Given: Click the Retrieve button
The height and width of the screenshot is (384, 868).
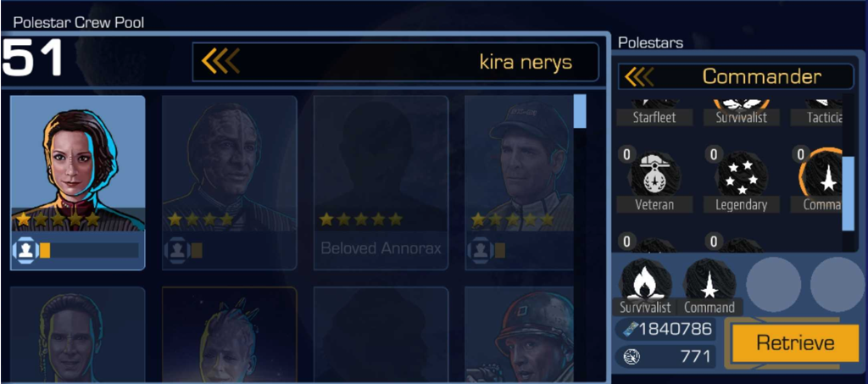Looking at the screenshot, I should point(795,343).
